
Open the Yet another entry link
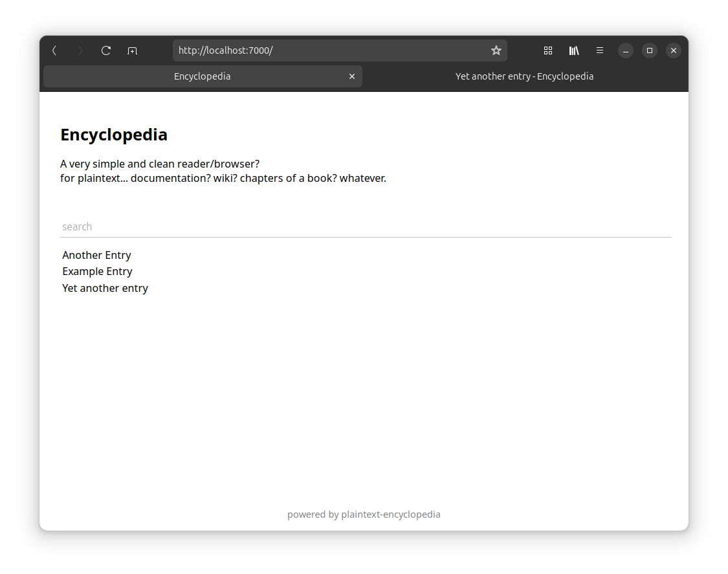point(105,288)
